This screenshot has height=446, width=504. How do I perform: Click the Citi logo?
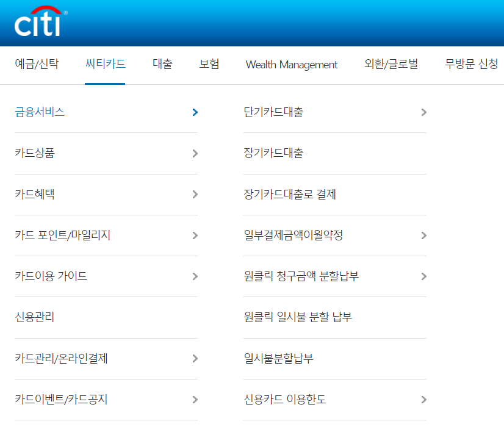tap(41, 21)
